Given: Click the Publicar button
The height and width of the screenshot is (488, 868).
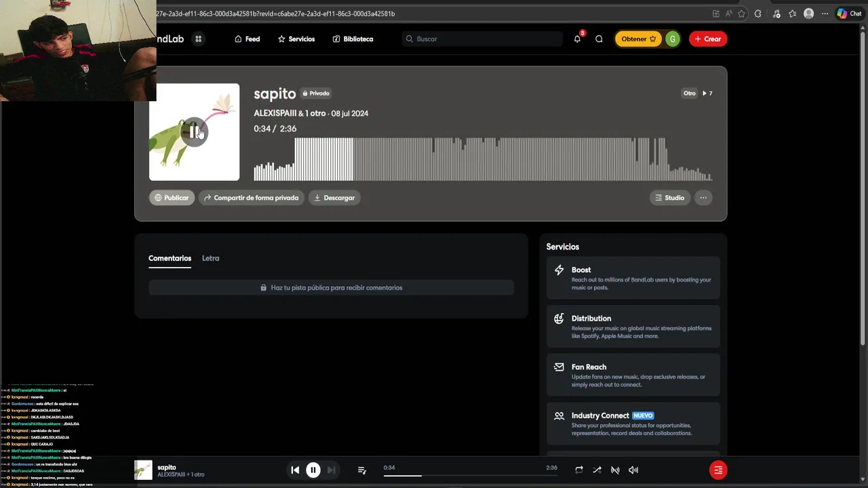Looking at the screenshot, I should click(x=172, y=197).
